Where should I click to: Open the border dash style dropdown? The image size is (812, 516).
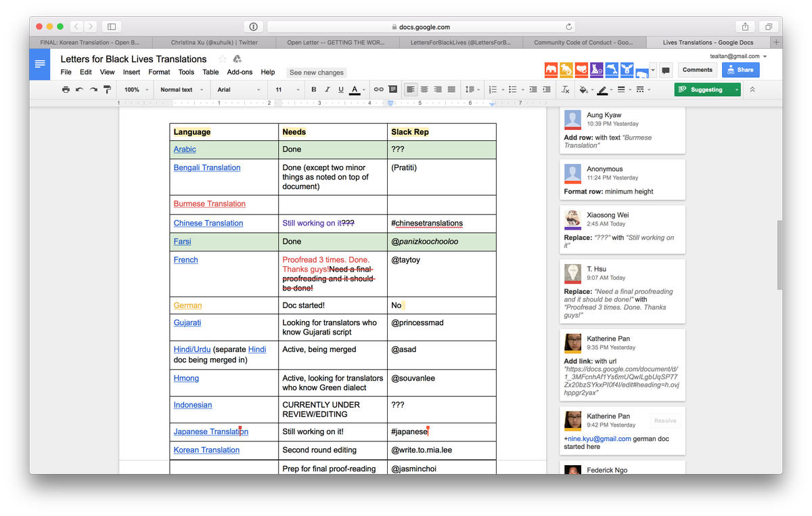[642, 89]
